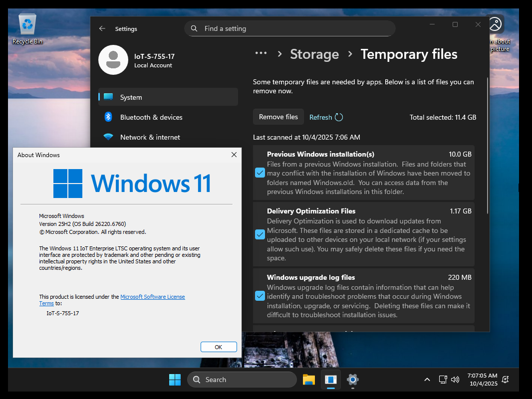Click the circular Refresh arrow icon

pyautogui.click(x=338, y=117)
